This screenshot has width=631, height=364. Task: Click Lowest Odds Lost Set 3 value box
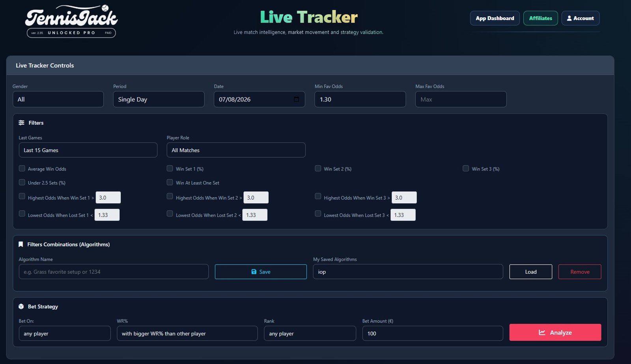click(x=403, y=215)
